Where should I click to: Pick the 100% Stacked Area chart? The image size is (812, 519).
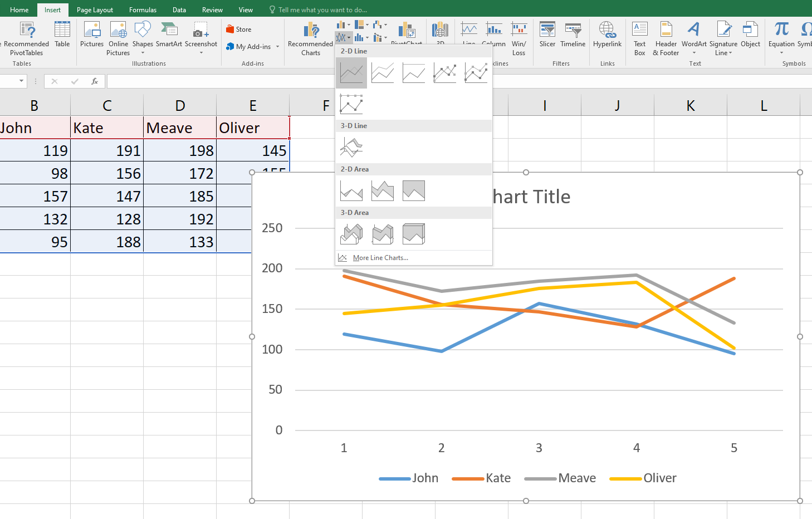(x=414, y=191)
